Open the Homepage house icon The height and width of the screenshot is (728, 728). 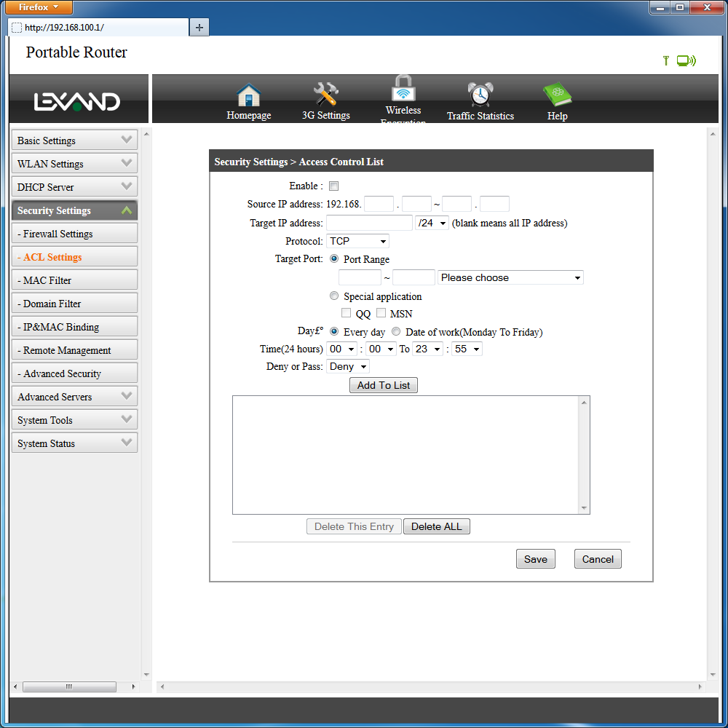point(248,95)
